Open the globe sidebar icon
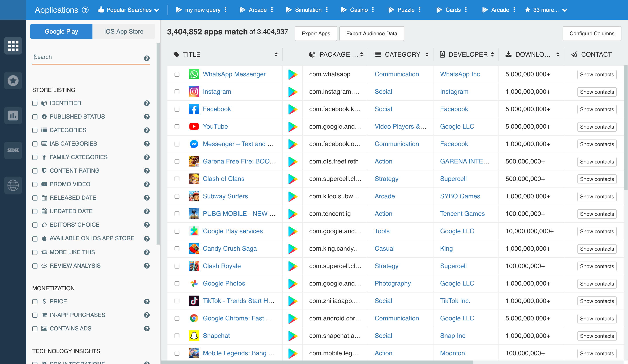The width and height of the screenshot is (628, 364). tap(13, 185)
